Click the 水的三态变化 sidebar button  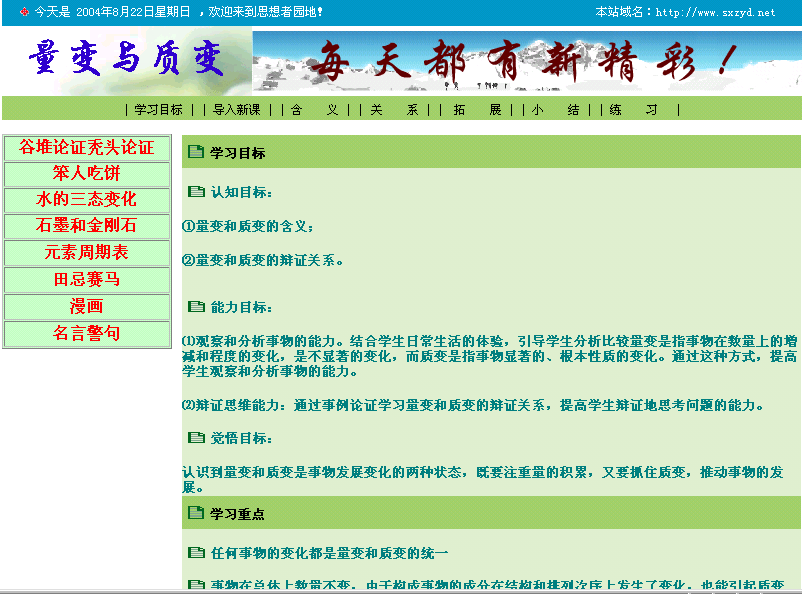click(87, 200)
